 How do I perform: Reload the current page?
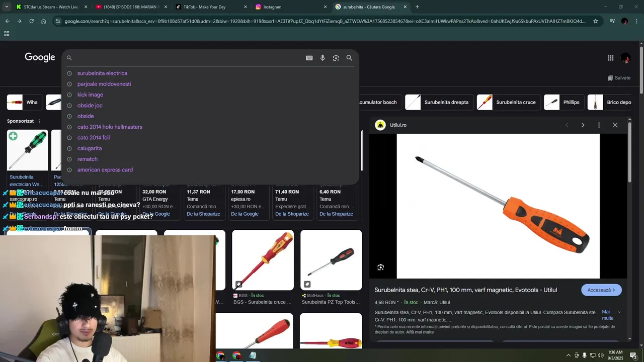click(x=31, y=21)
